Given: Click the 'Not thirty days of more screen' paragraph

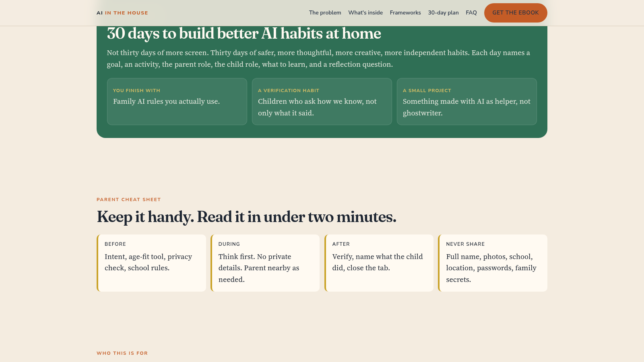Looking at the screenshot, I should (318, 59).
